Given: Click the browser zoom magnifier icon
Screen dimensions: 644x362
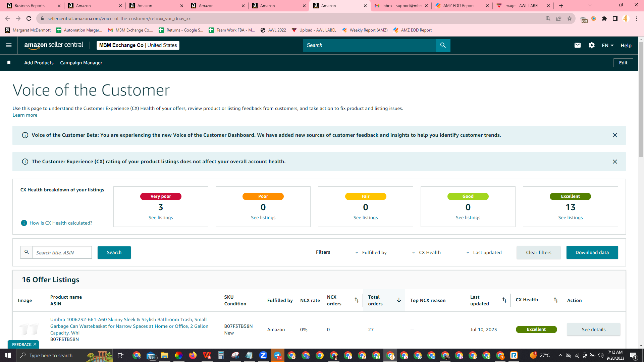Looking at the screenshot, I should click(x=548, y=18).
